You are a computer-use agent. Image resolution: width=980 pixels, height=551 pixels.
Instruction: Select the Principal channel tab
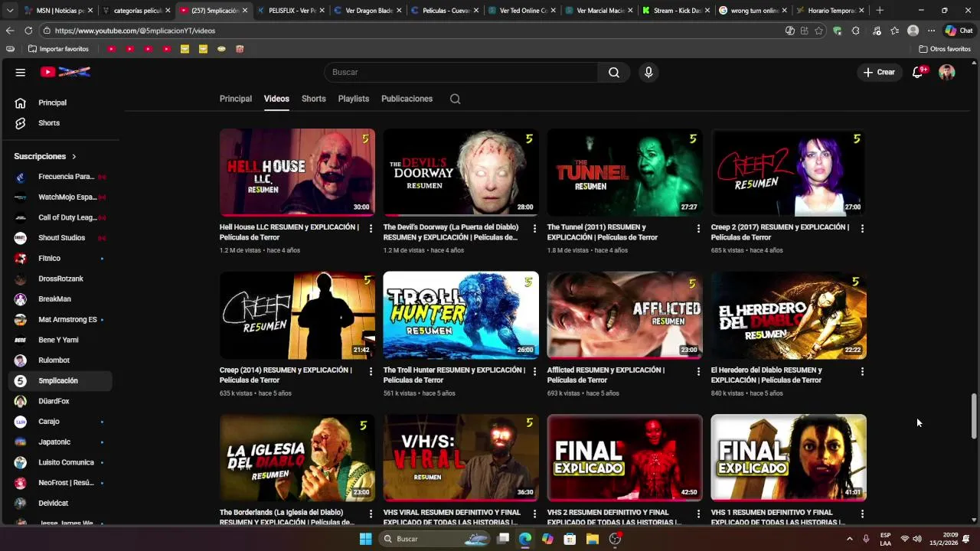coord(236,99)
